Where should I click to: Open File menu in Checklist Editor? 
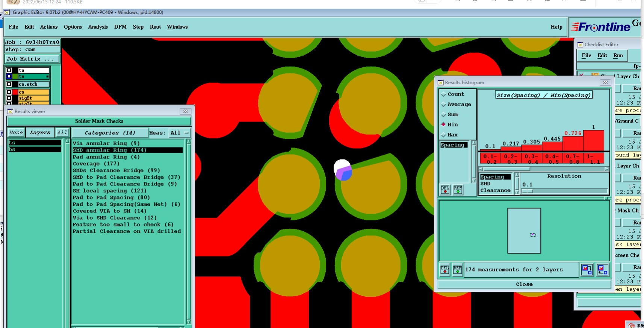[x=587, y=56]
